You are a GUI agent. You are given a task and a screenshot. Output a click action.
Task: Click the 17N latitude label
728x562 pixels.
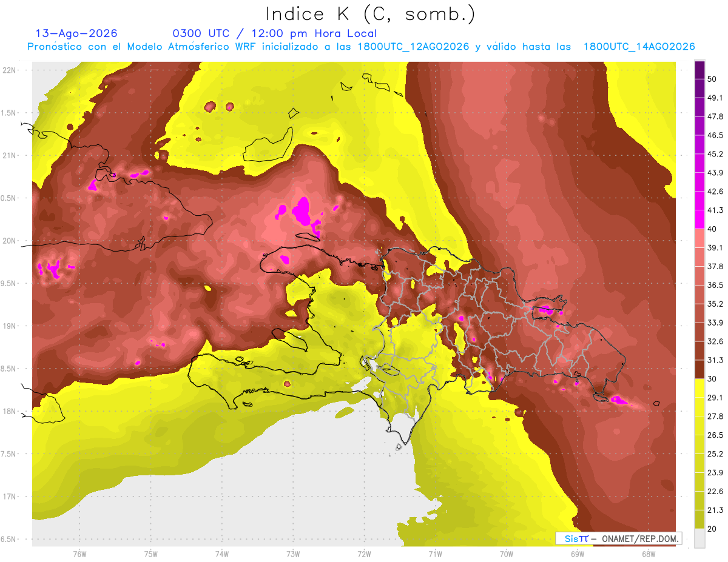tap(8, 497)
